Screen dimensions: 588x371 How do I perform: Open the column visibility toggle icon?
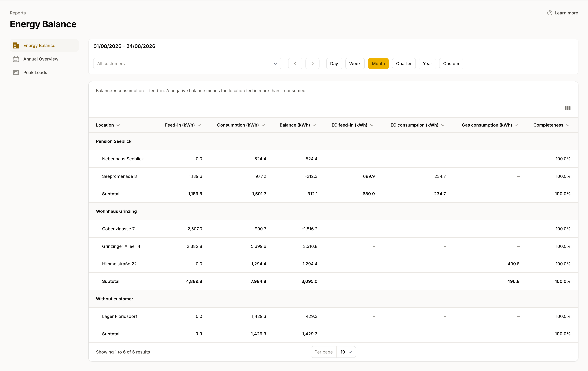coord(568,108)
